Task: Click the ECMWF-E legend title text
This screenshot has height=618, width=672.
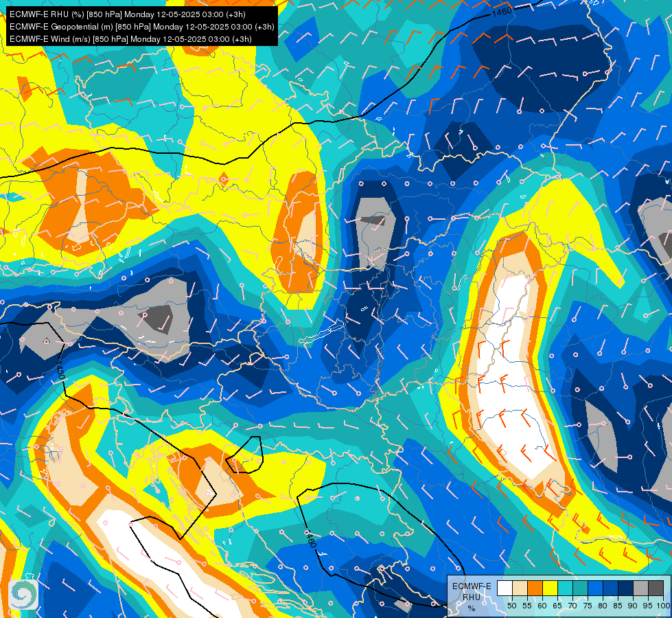Action: click(472, 586)
